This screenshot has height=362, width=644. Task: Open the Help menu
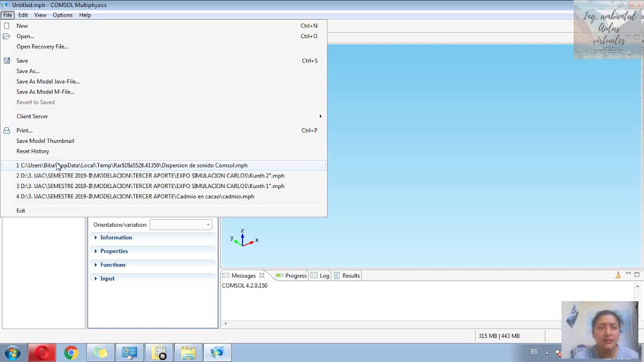pos(85,15)
